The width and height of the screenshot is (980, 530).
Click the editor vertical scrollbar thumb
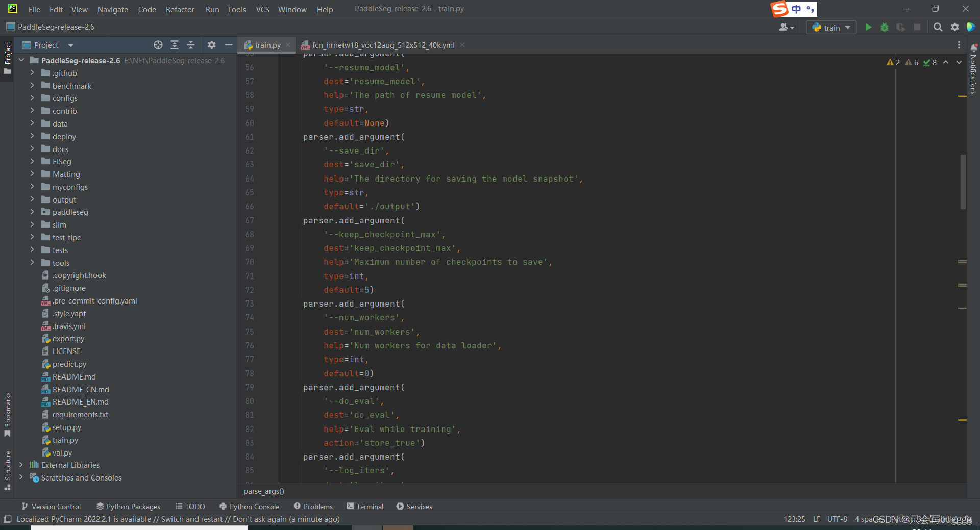[x=963, y=181]
